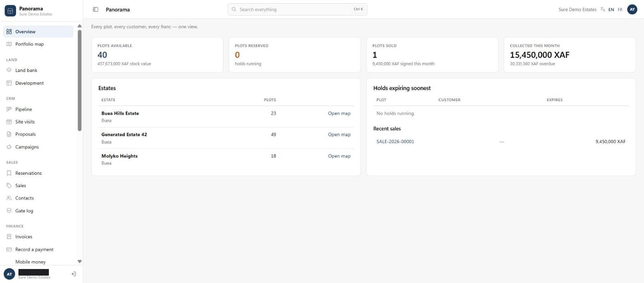
Task: Click the Portfolio map icon
Action: click(x=9, y=44)
